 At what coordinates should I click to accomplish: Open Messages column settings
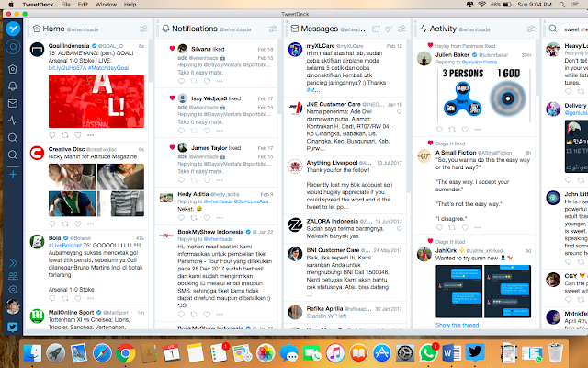(401, 29)
